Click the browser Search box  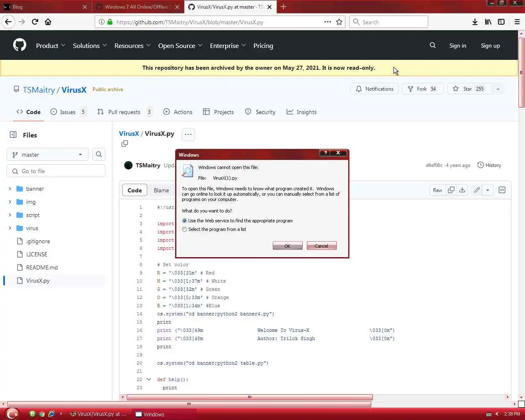pos(389,22)
